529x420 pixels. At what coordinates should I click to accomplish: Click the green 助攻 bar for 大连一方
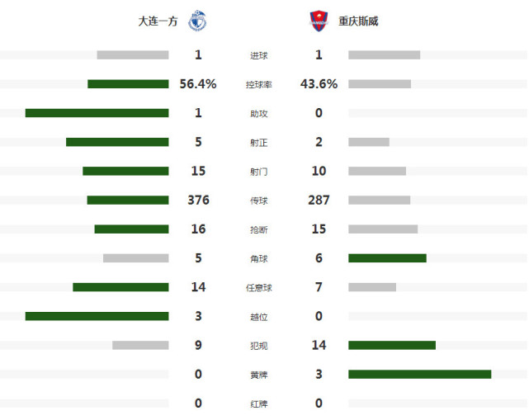tap(97, 113)
